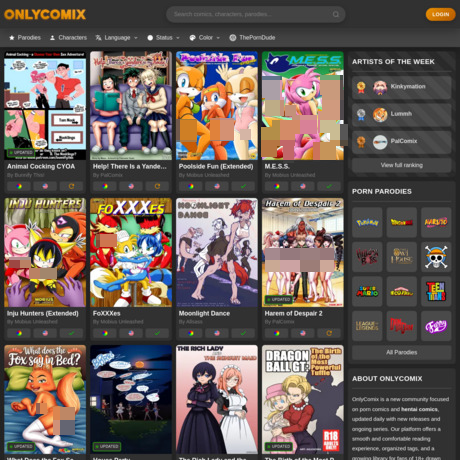This screenshot has height=460, width=460.
Task: Click the silver medal icon next to Lummh
Action: tap(361, 115)
